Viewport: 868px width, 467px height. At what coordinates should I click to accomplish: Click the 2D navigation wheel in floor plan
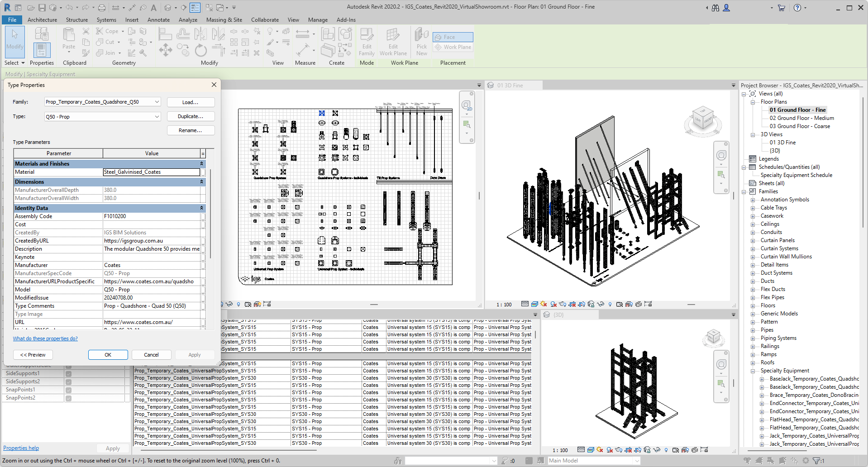pos(466,106)
